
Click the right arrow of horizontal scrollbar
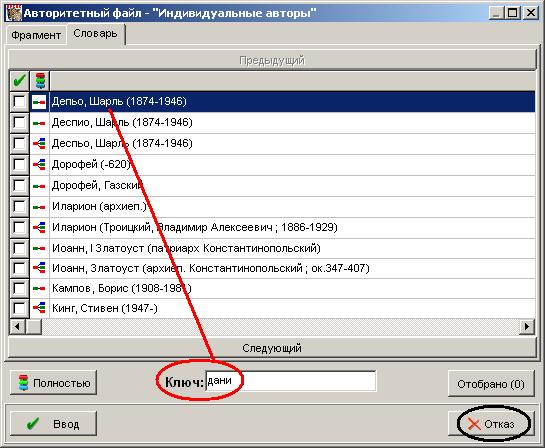tap(527, 327)
